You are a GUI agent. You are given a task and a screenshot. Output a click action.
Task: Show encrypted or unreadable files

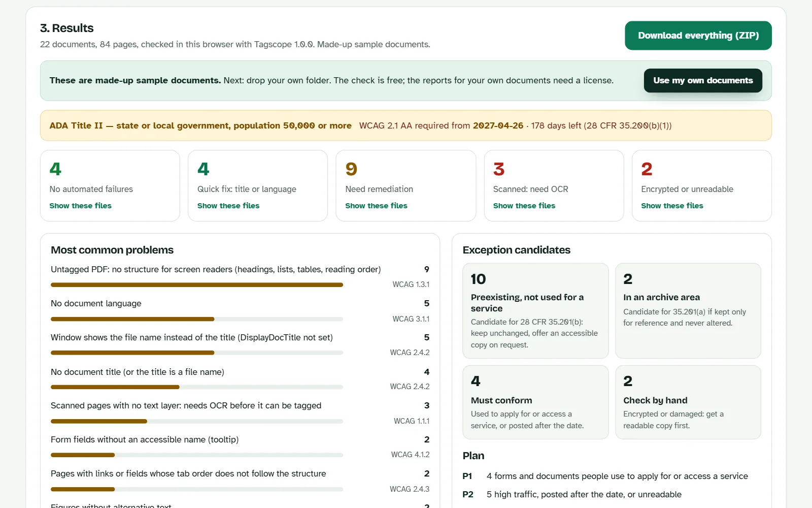coord(672,206)
